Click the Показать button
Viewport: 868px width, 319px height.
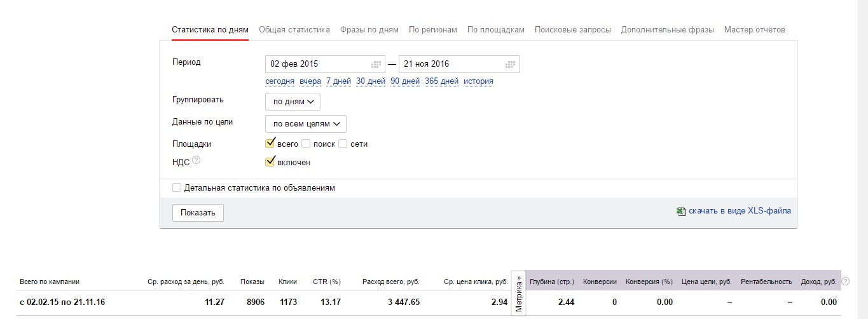[x=198, y=213]
